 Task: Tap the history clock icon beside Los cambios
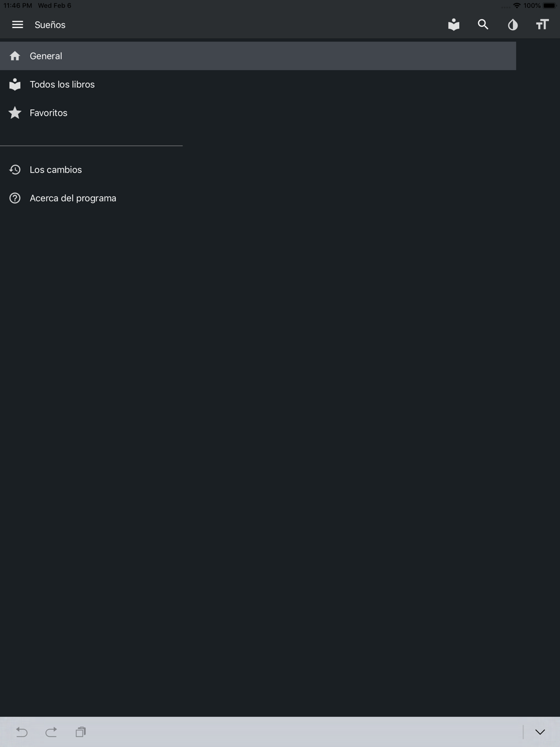[x=15, y=170]
